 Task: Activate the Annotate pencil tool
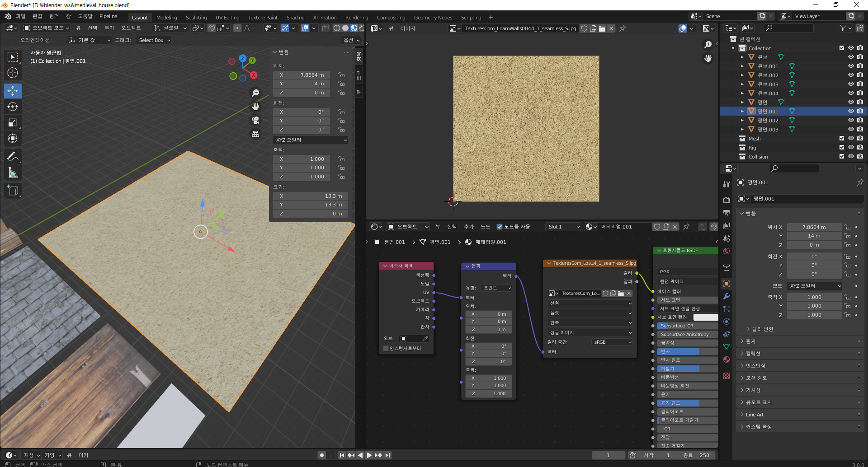[x=13, y=157]
